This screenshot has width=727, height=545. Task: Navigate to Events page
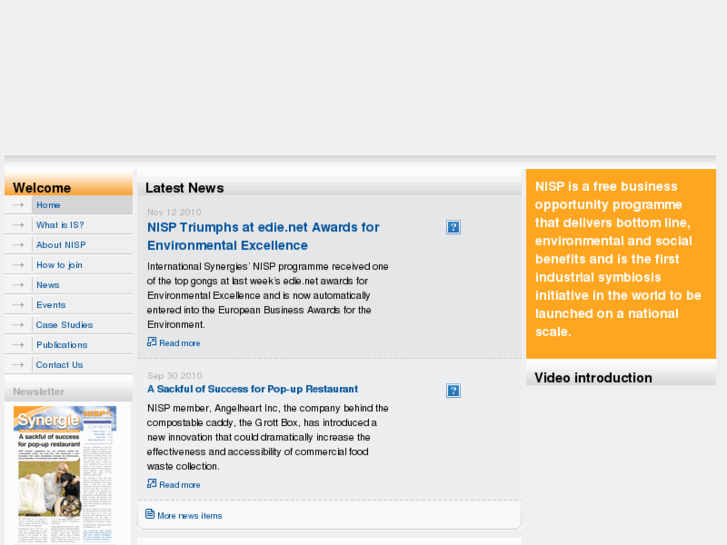point(51,305)
